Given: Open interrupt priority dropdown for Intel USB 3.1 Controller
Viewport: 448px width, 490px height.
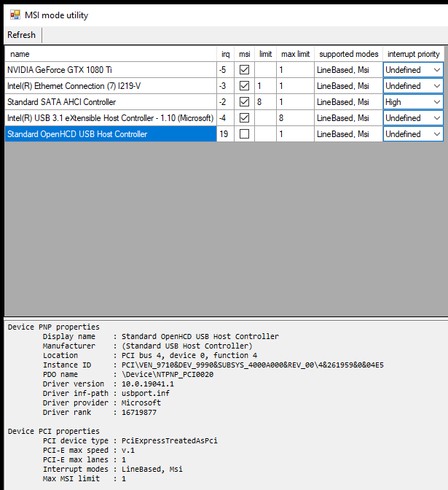Looking at the screenshot, I should coord(413,118).
